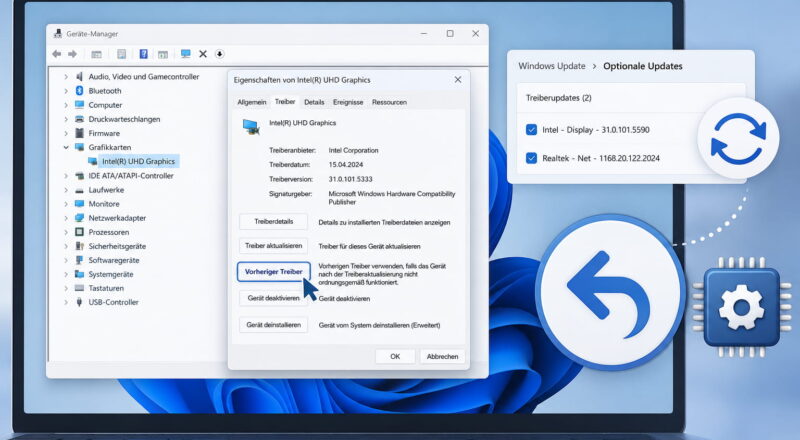Click the down-arrow update driver toolbar icon

pos(219,54)
